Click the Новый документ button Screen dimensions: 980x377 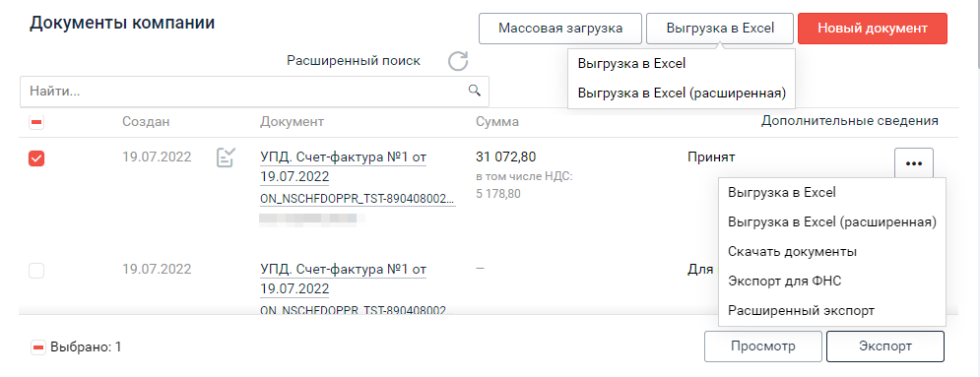(873, 29)
